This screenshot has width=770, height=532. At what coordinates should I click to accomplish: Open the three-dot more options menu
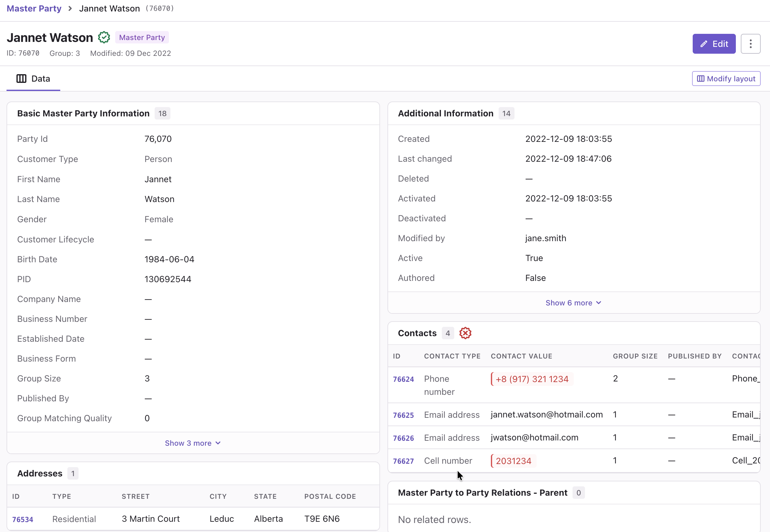[750, 44]
